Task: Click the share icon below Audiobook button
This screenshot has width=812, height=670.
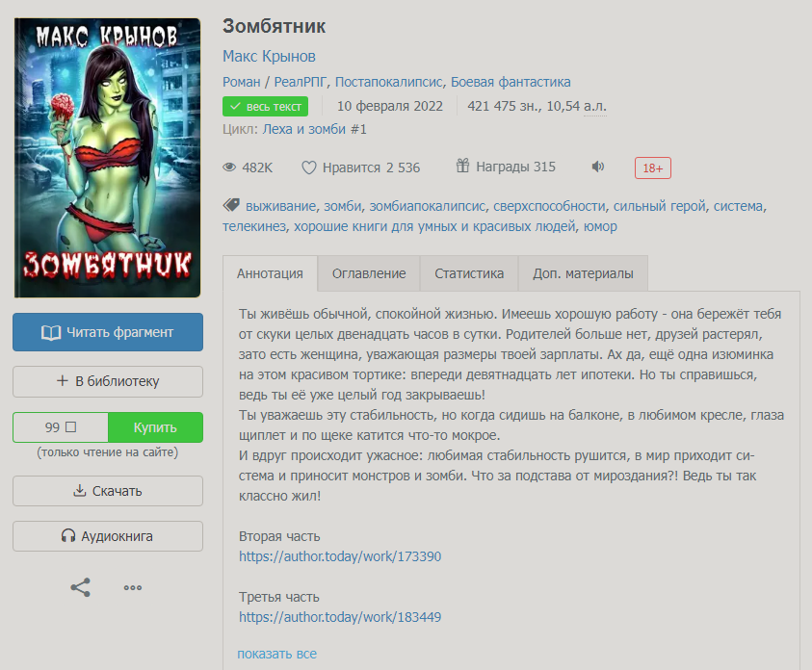Action: [80, 587]
